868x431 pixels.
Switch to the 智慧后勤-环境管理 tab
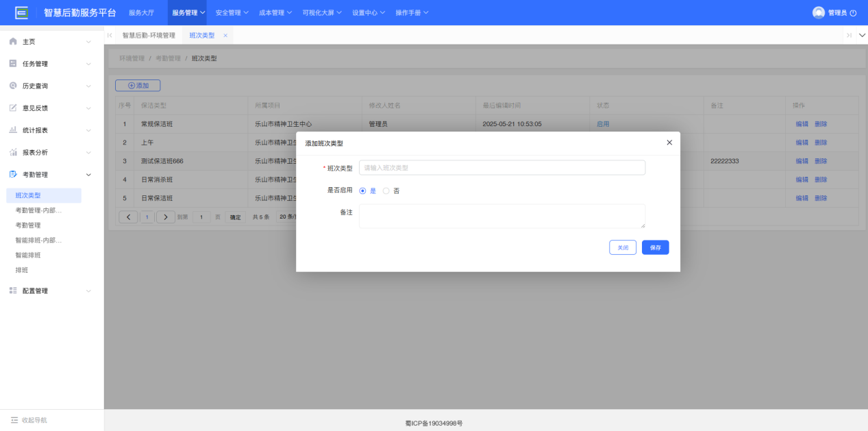(x=149, y=35)
